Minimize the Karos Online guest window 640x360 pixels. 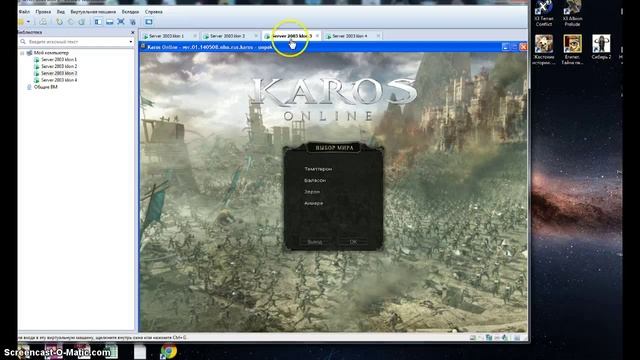point(505,47)
